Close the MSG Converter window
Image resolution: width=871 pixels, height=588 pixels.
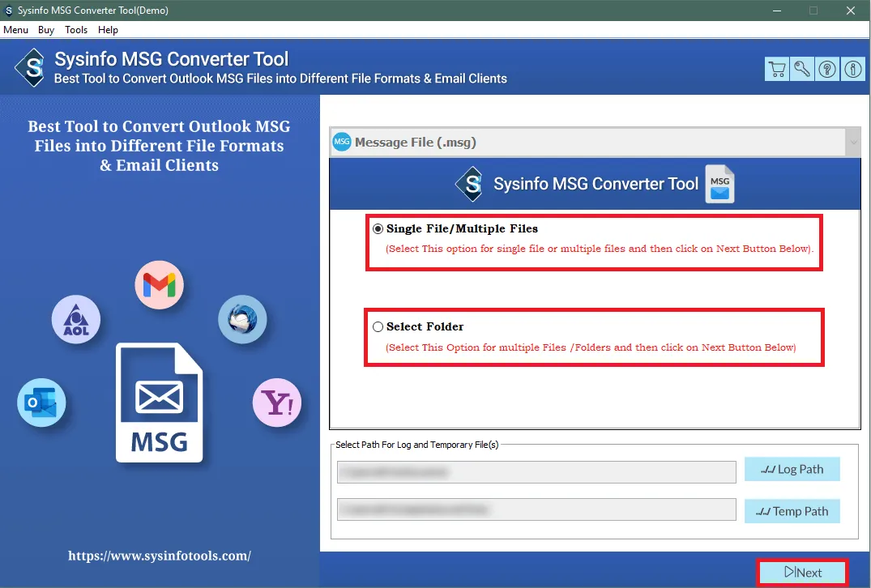(x=851, y=11)
